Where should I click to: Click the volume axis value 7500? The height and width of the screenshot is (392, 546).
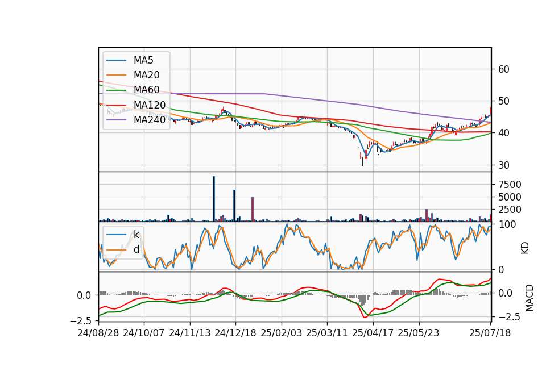(510, 185)
